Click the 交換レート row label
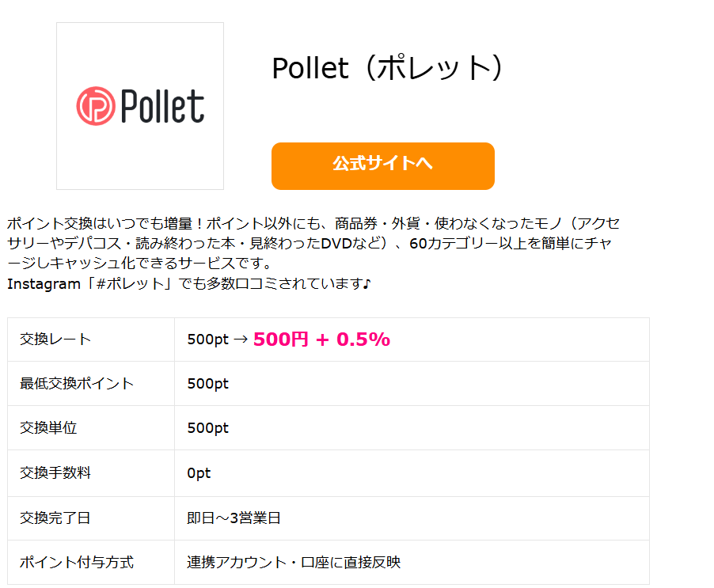Screen dimensions: 714x588 tap(55, 339)
